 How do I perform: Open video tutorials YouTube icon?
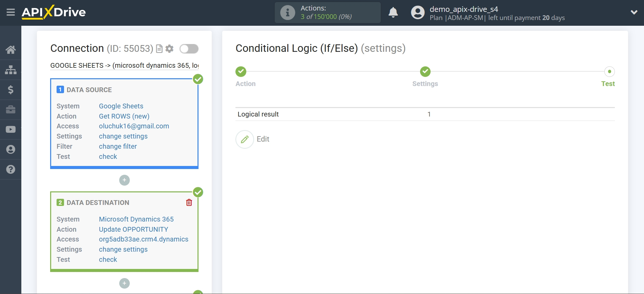(11, 129)
